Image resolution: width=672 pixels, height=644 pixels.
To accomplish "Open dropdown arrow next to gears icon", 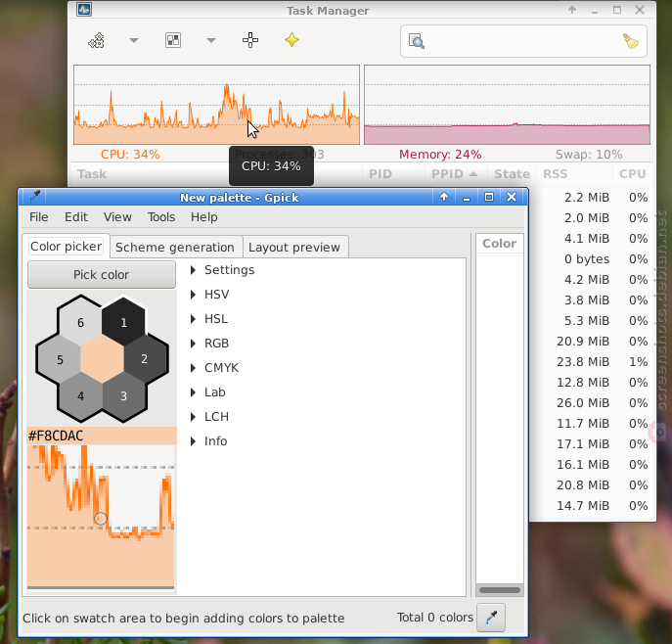I will click(x=134, y=41).
